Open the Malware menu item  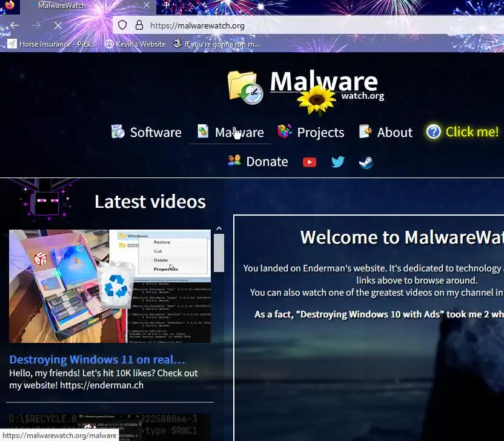[230, 132]
